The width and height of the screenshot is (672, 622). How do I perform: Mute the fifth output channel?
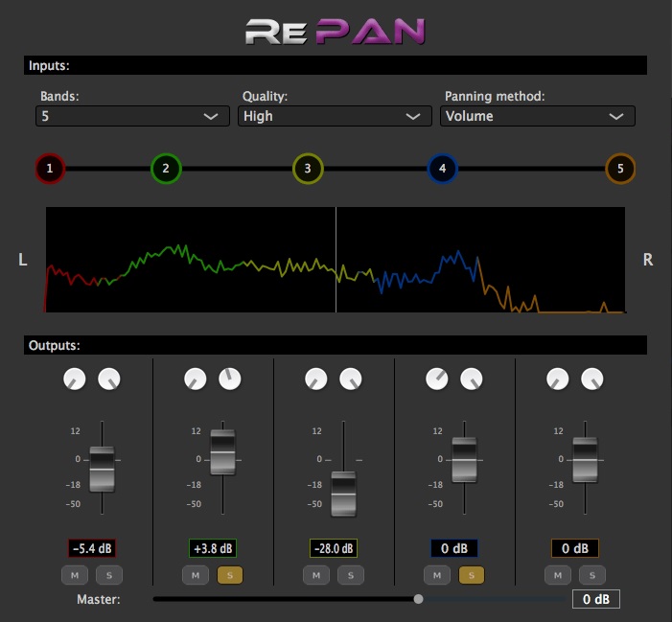(558, 575)
